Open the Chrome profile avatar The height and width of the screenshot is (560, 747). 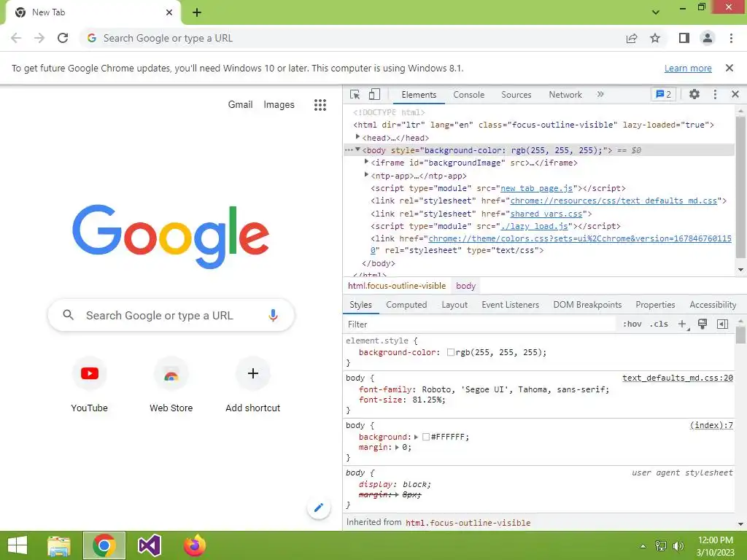point(708,38)
